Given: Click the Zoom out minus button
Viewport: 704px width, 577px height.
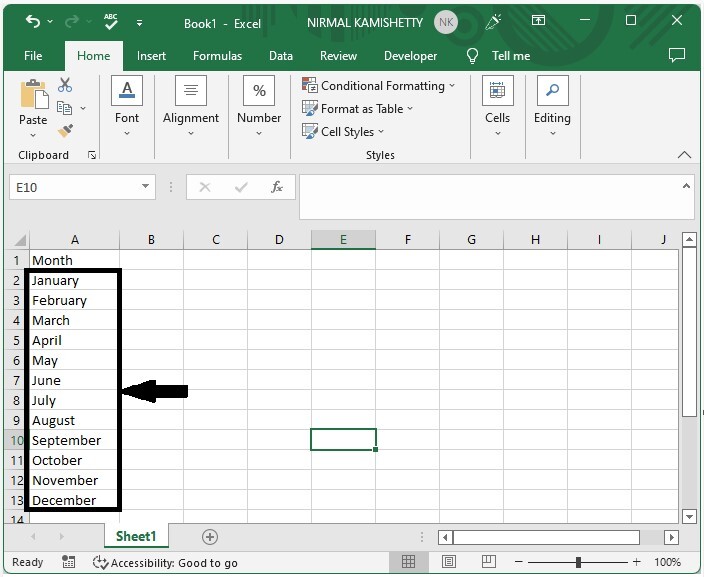Looking at the screenshot, I should tap(519, 562).
